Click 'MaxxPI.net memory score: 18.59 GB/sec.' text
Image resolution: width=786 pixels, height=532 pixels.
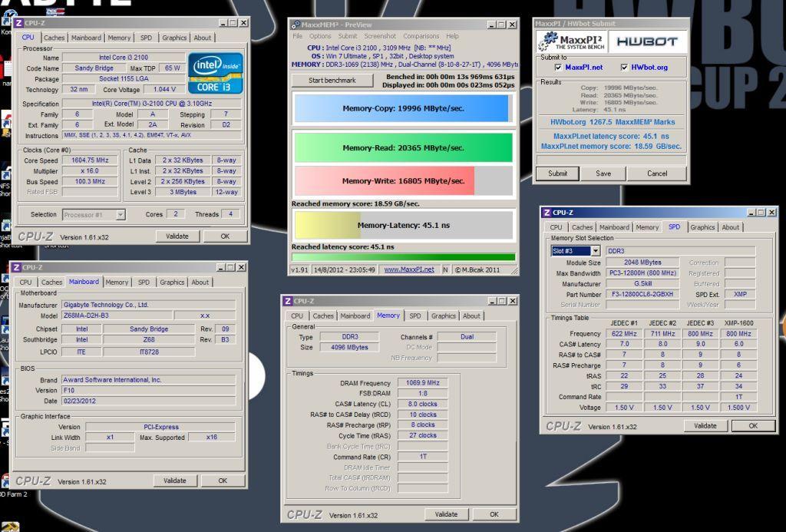tap(611, 147)
